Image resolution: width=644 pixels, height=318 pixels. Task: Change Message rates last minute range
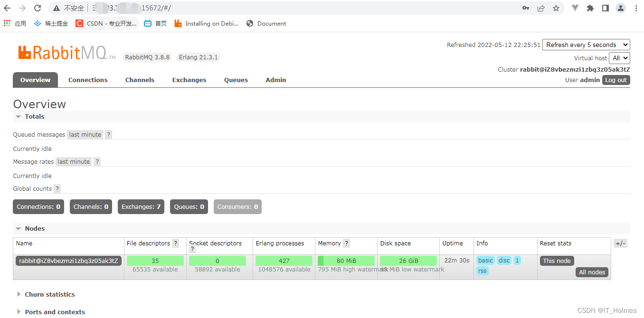(74, 162)
